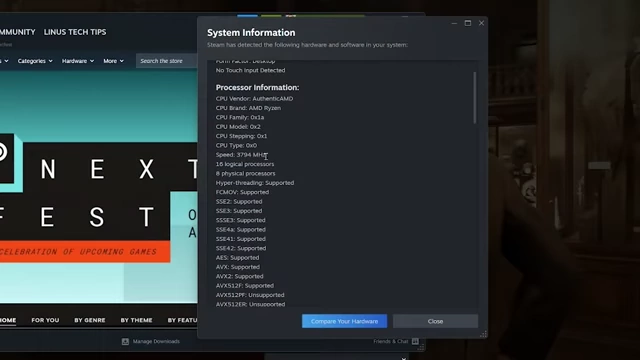
Task: Click the 'Celebration of Upcoming Games' orange banner
Action: pyautogui.click(x=84, y=252)
